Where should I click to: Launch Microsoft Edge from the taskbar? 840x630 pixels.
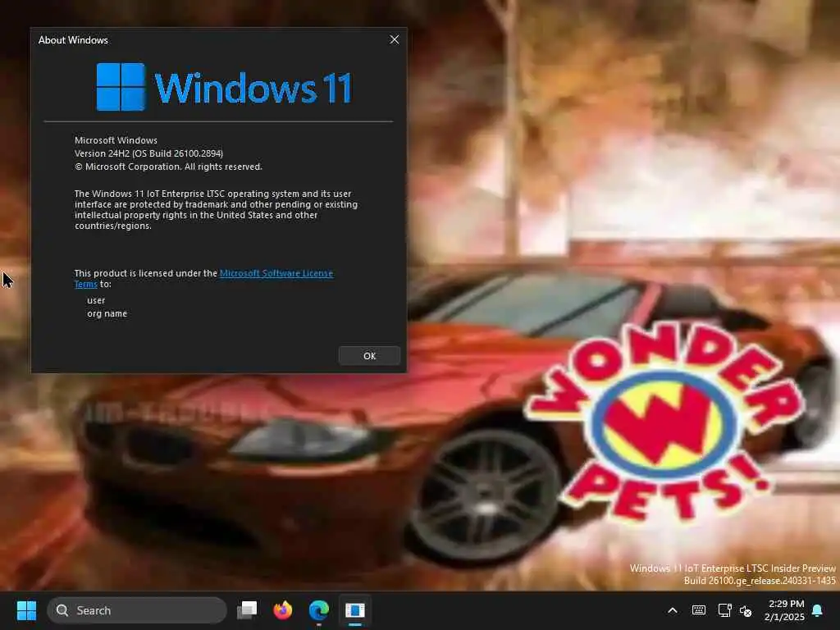coord(319,610)
